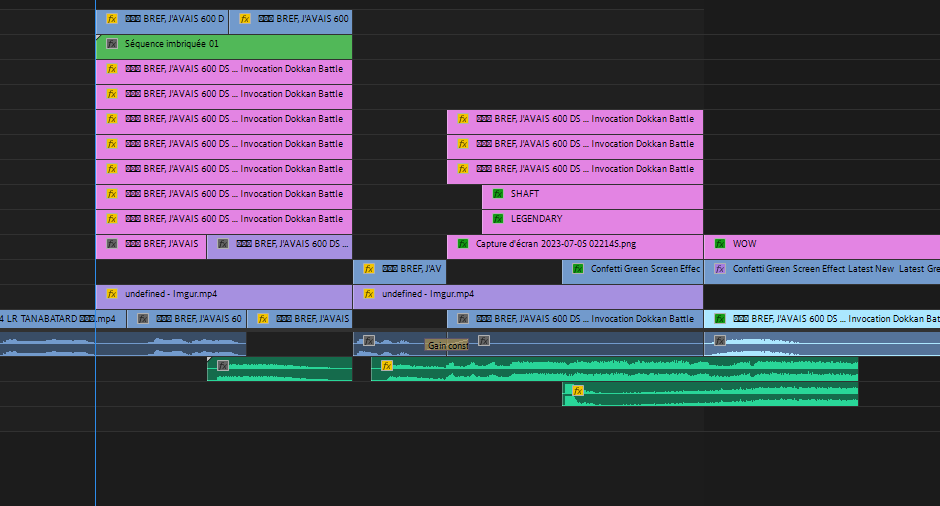Click the green fx badge on SHAFT clip
The height and width of the screenshot is (506, 940).
498,194
